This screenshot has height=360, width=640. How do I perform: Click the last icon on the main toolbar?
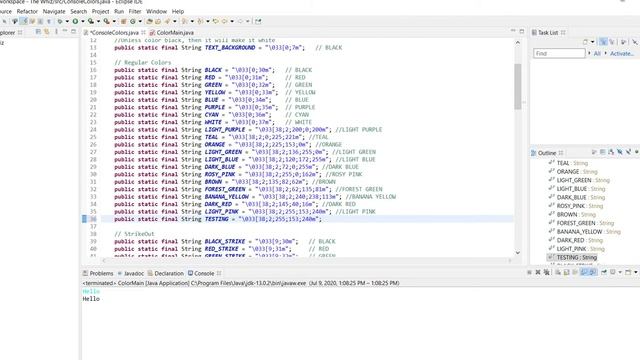tap(258, 21)
